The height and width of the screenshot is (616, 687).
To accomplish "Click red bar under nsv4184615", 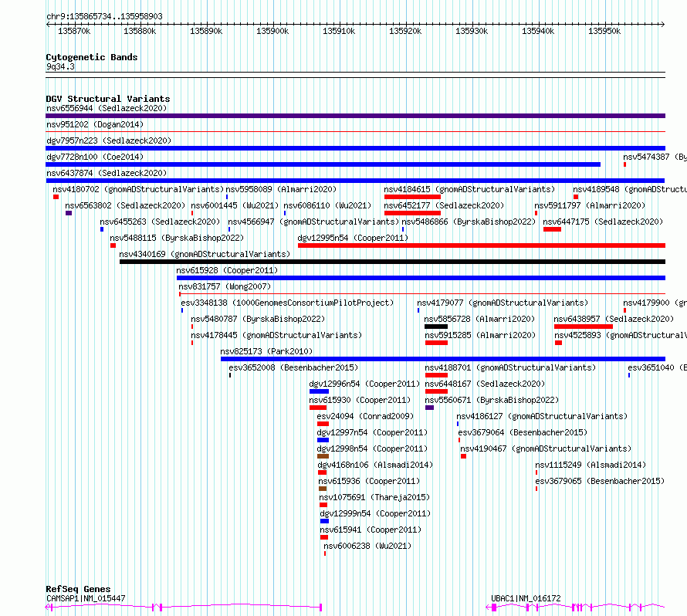I will click(412, 197).
